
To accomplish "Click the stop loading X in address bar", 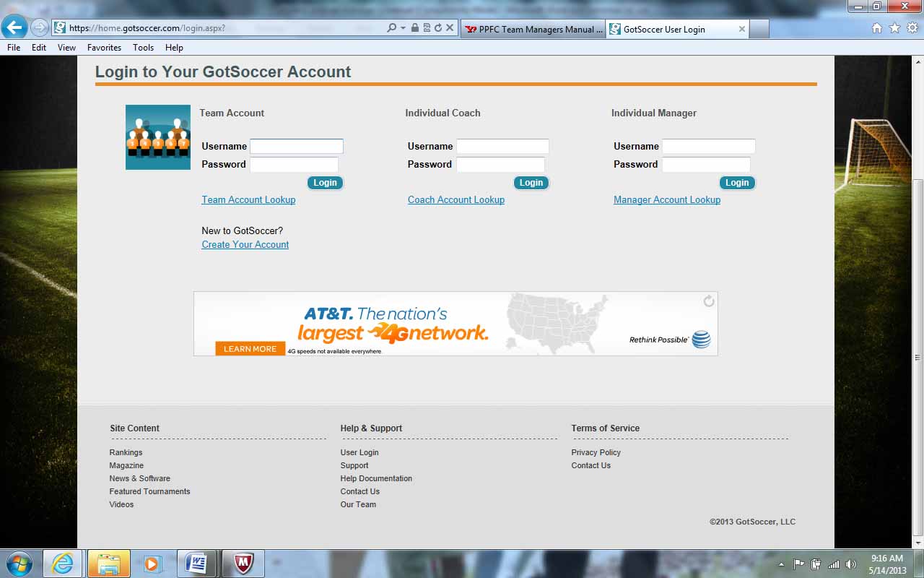I will 449,28.
